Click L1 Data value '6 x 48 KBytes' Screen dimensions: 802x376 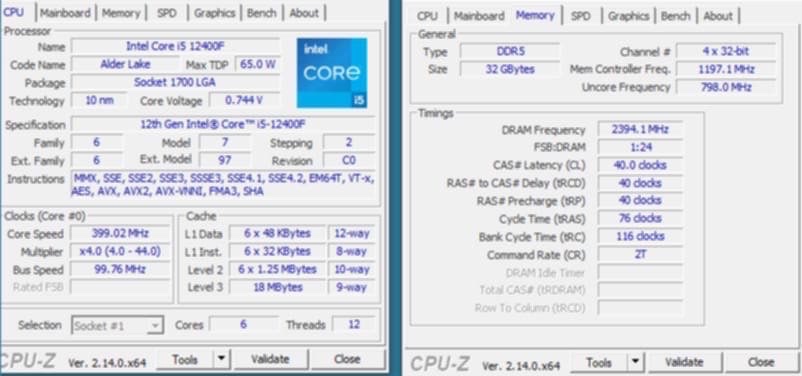(x=277, y=233)
